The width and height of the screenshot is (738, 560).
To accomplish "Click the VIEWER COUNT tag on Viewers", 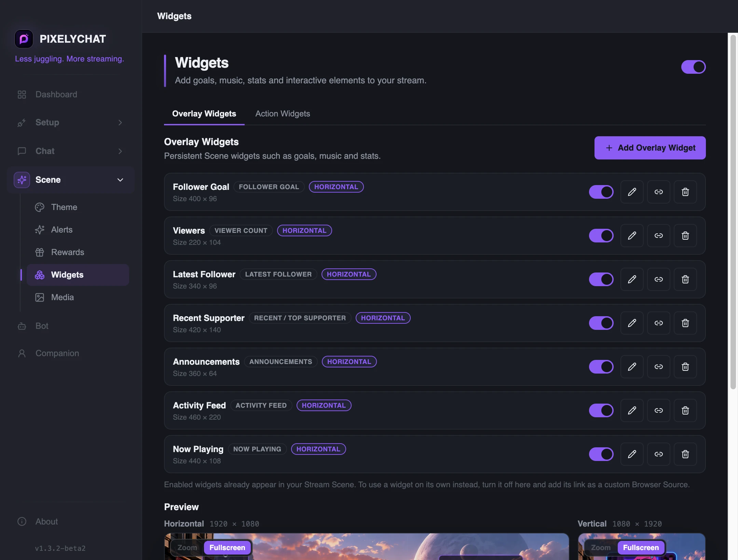I will [241, 230].
